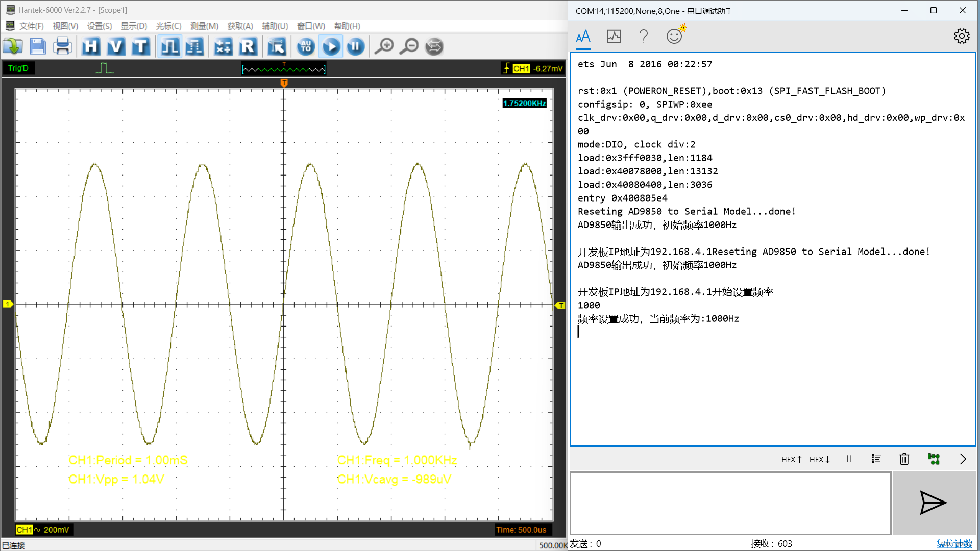
Task: Pause serial receive display
Action: 848,459
